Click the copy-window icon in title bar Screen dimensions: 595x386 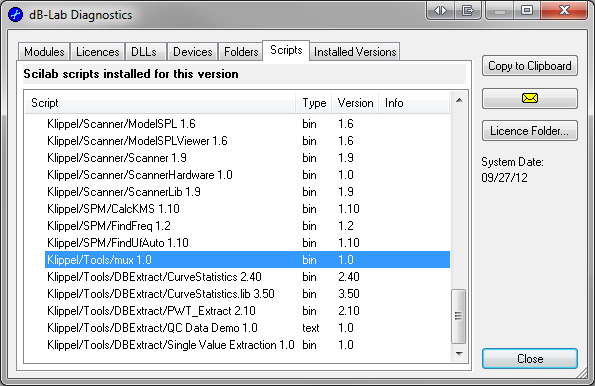click(468, 11)
